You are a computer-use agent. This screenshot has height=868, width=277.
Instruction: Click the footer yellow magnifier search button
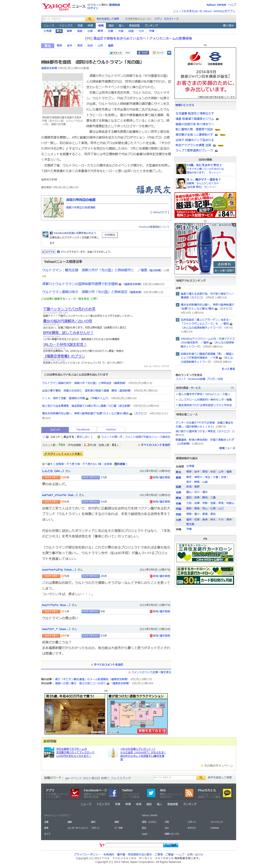coord(201,778)
